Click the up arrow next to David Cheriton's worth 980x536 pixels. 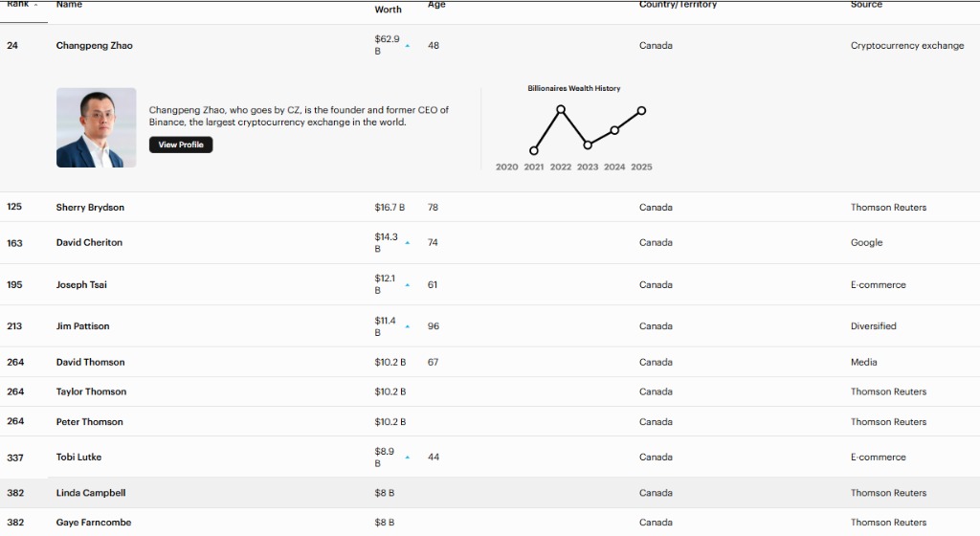click(408, 243)
